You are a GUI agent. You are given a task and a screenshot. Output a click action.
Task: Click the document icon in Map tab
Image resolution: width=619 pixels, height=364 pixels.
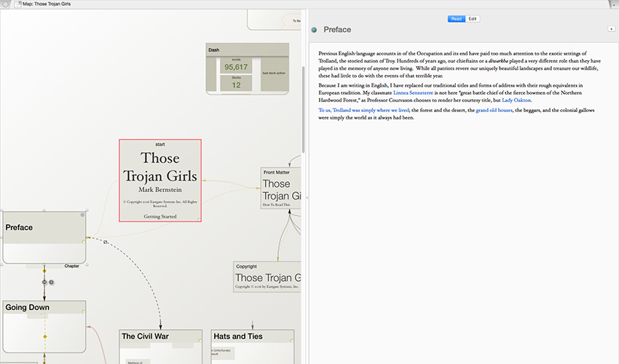pyautogui.click(x=17, y=4)
